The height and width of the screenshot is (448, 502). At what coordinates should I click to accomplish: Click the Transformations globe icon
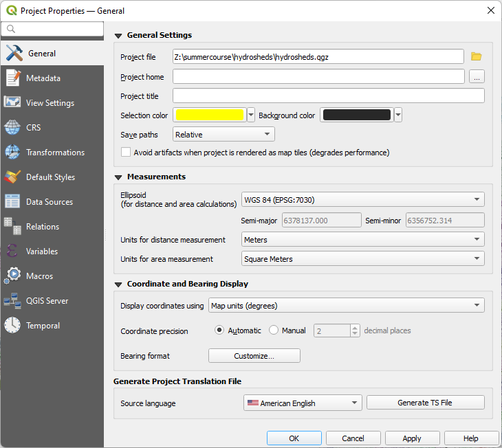point(12,152)
